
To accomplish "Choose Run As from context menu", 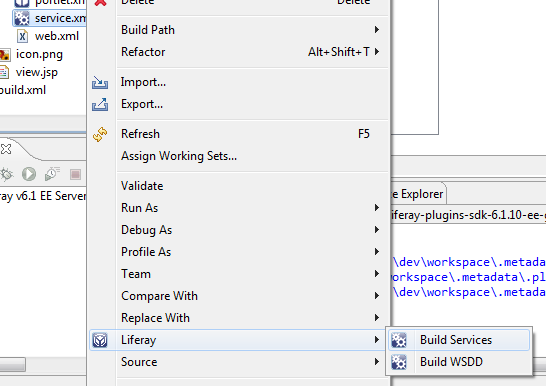I will [x=239, y=208].
